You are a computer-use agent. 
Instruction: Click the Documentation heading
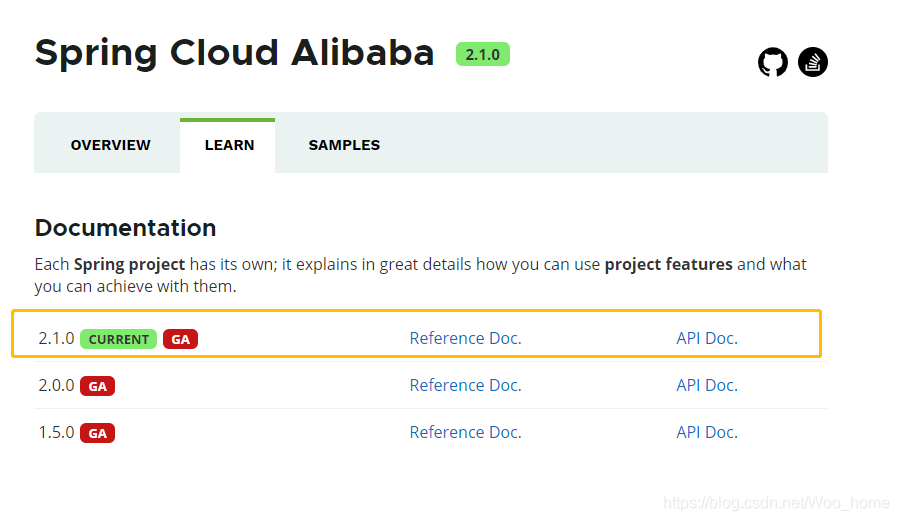tap(125, 228)
